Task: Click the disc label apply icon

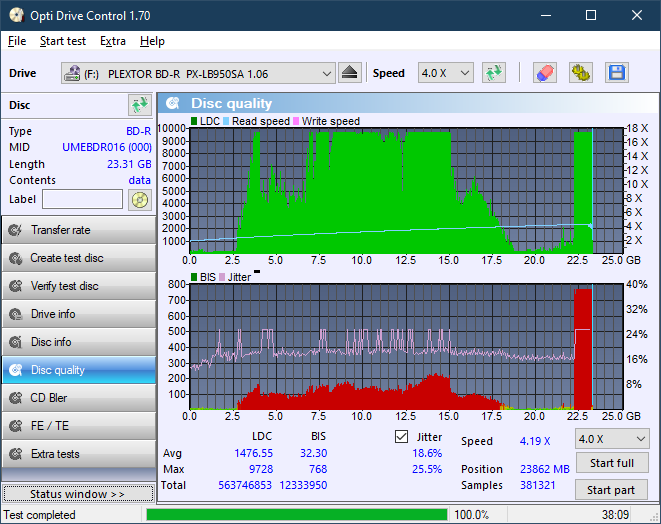Action: [140, 200]
